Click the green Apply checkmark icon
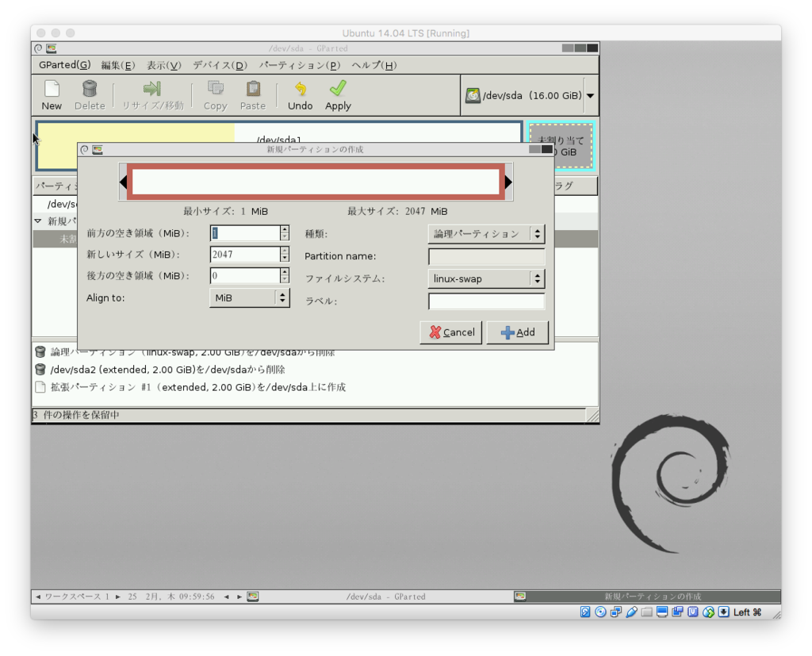Image resolution: width=812 pixels, height=656 pixels. 338,88
